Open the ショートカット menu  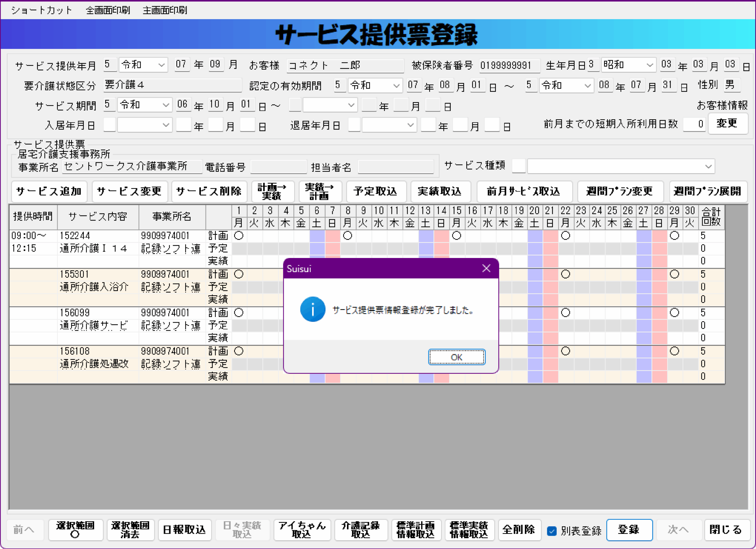click(42, 10)
